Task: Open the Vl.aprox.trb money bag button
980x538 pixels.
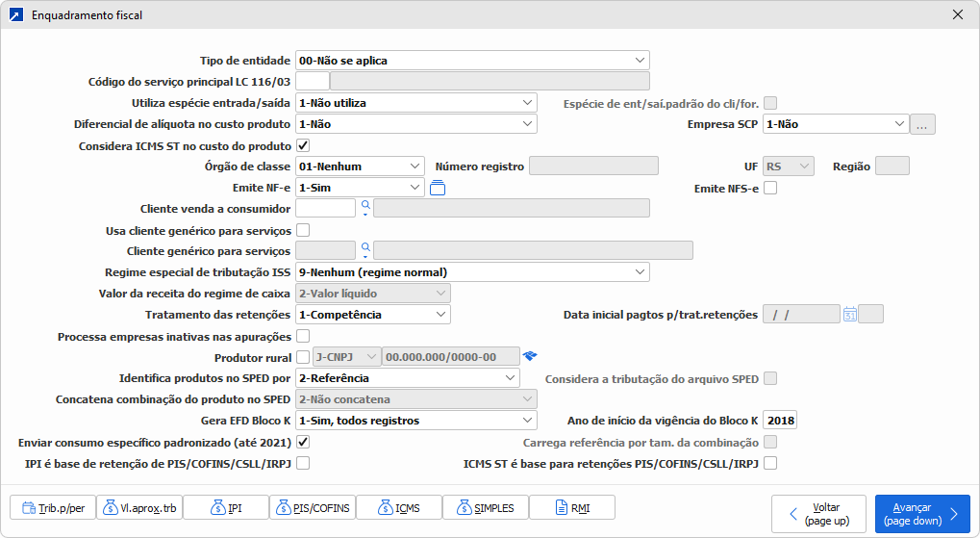Action: [x=139, y=507]
